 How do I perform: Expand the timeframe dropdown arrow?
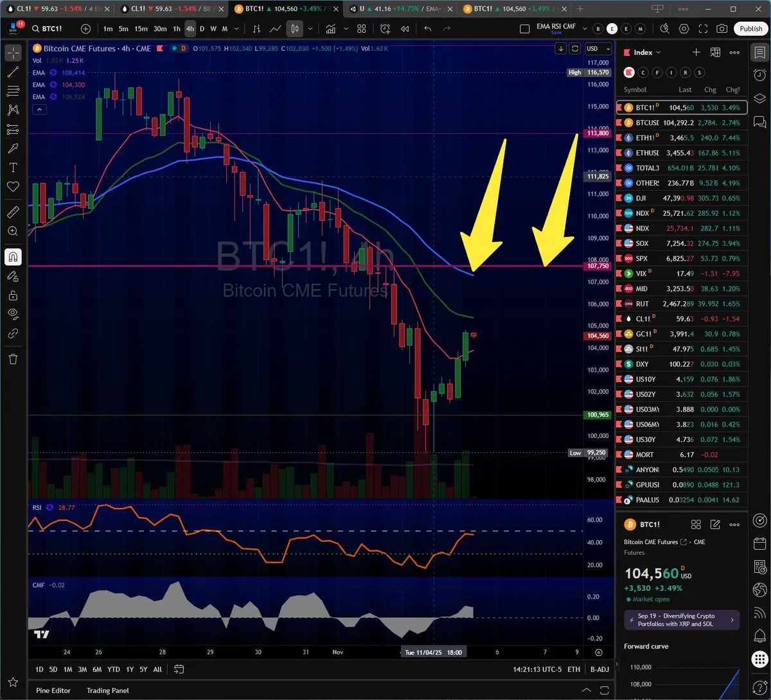tap(237, 29)
